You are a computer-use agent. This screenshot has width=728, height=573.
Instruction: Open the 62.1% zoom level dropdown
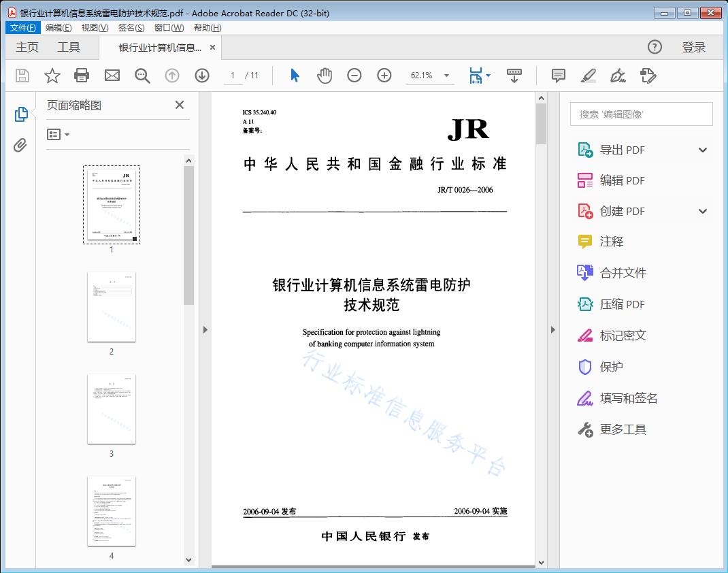tap(446, 76)
